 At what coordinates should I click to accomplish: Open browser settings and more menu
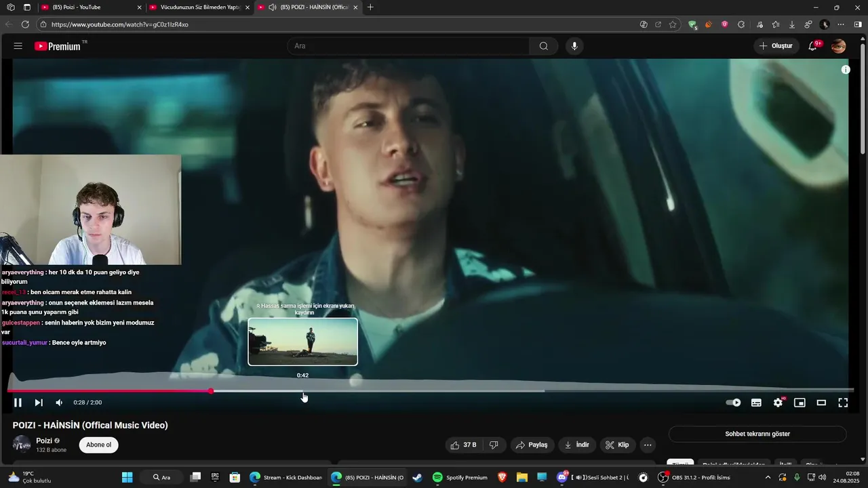tap(841, 24)
